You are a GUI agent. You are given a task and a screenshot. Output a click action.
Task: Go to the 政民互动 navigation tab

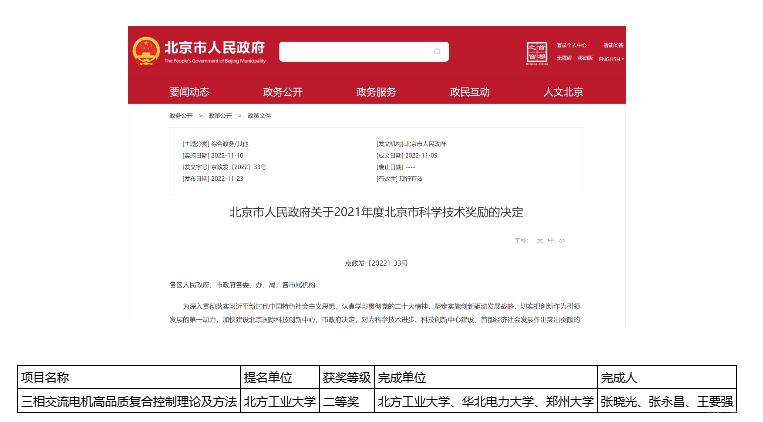pyautogui.click(x=470, y=92)
